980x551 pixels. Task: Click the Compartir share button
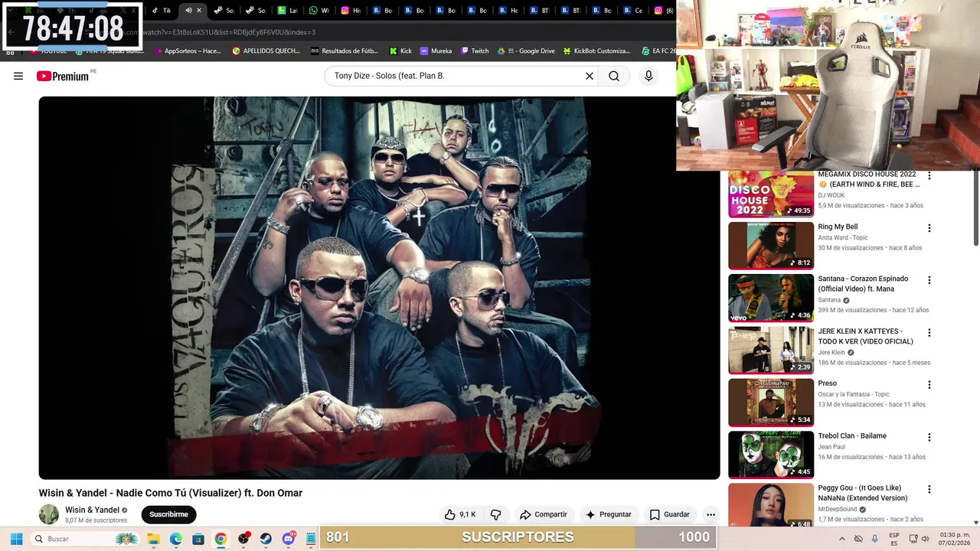543,514
